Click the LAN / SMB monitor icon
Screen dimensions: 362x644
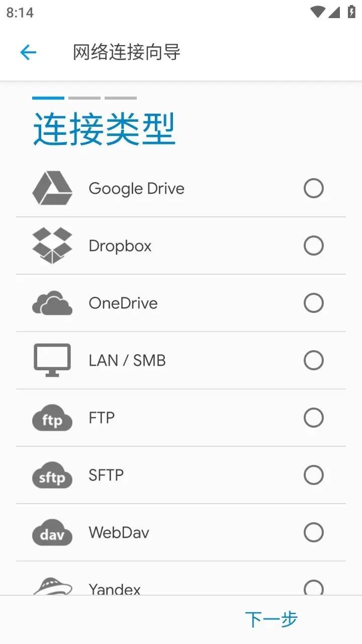52,360
